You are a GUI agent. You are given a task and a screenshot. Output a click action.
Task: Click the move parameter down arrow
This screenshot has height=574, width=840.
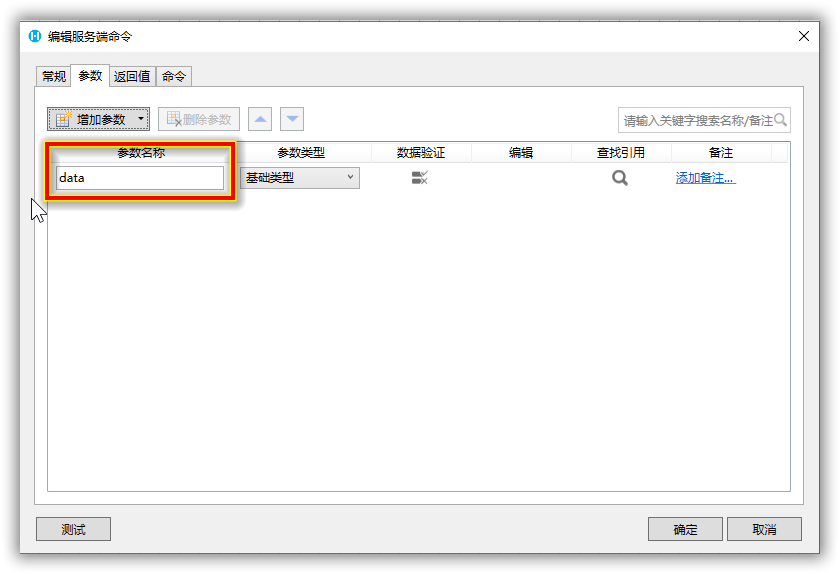click(x=292, y=119)
